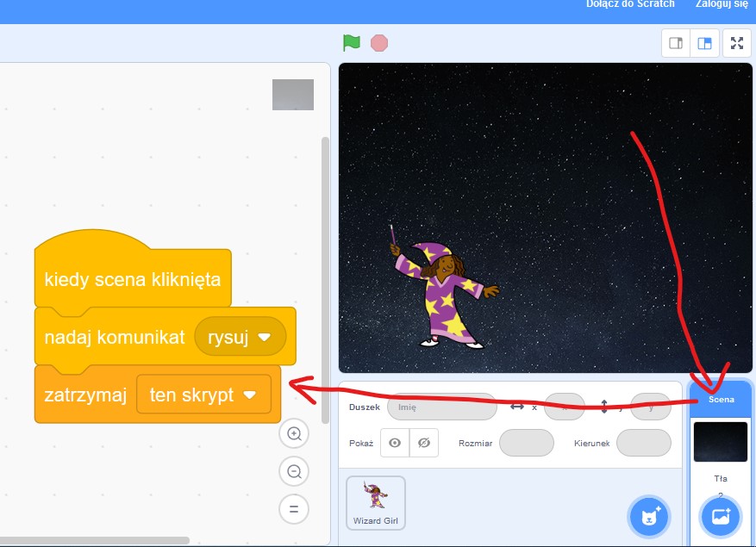The height and width of the screenshot is (547, 756).
Task: Enter full screen stage mode
Action: click(x=736, y=43)
